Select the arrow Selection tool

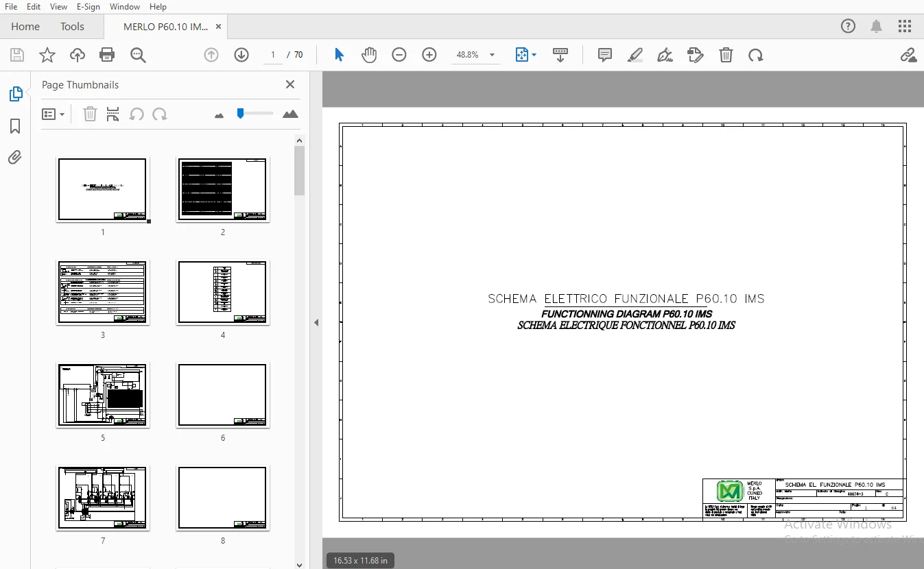[339, 55]
